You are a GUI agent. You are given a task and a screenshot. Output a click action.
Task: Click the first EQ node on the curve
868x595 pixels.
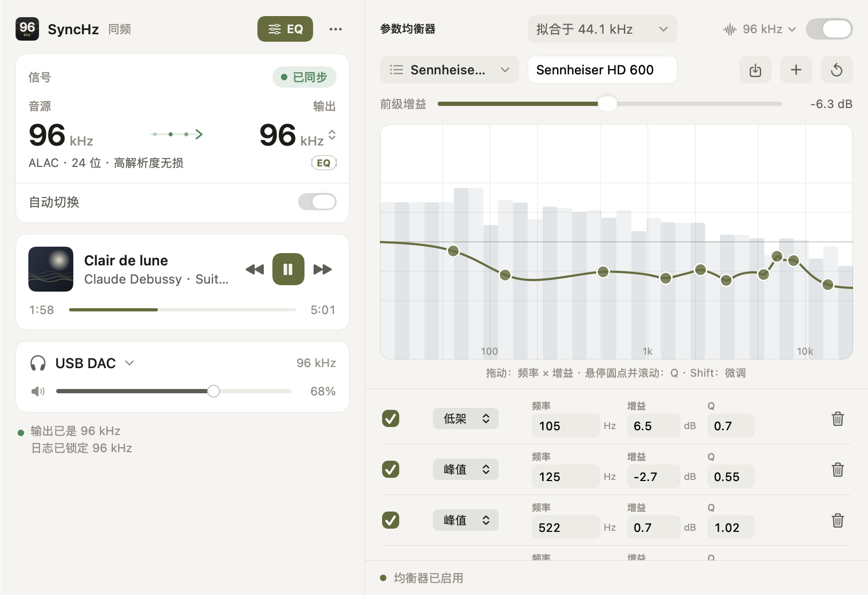coord(453,250)
